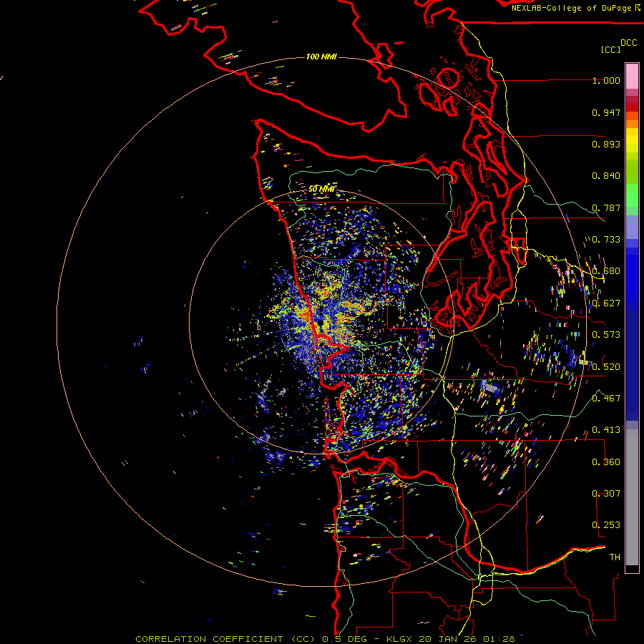Click the 1.000 scale value
644x644 pixels.
(x=606, y=81)
